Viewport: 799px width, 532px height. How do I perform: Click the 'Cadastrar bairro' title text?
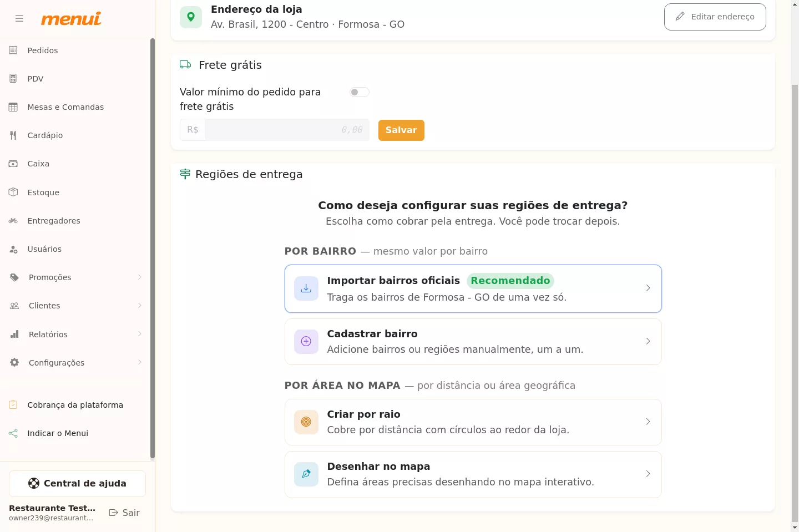pyautogui.click(x=372, y=334)
